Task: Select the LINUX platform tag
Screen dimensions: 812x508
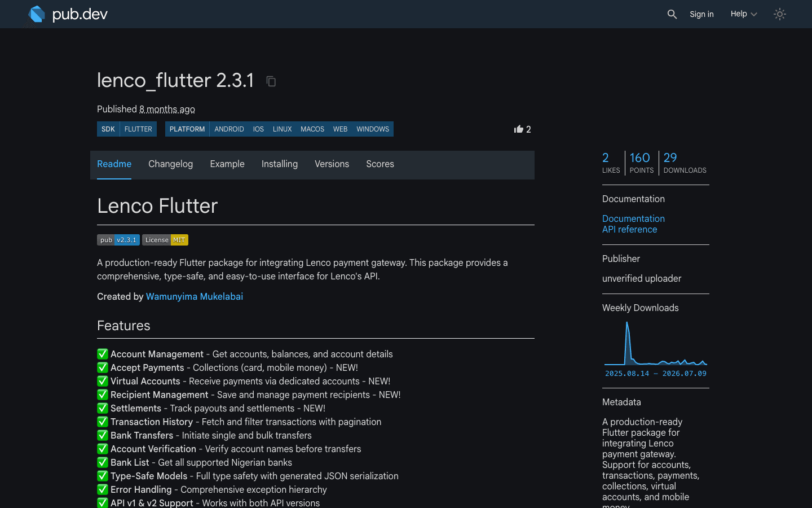Action: point(283,129)
